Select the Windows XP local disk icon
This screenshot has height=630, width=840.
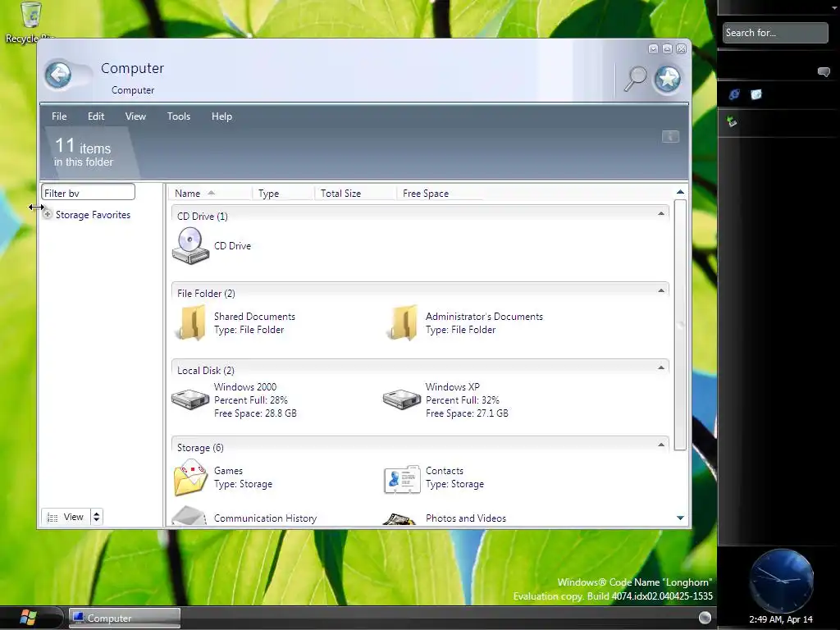coord(402,399)
